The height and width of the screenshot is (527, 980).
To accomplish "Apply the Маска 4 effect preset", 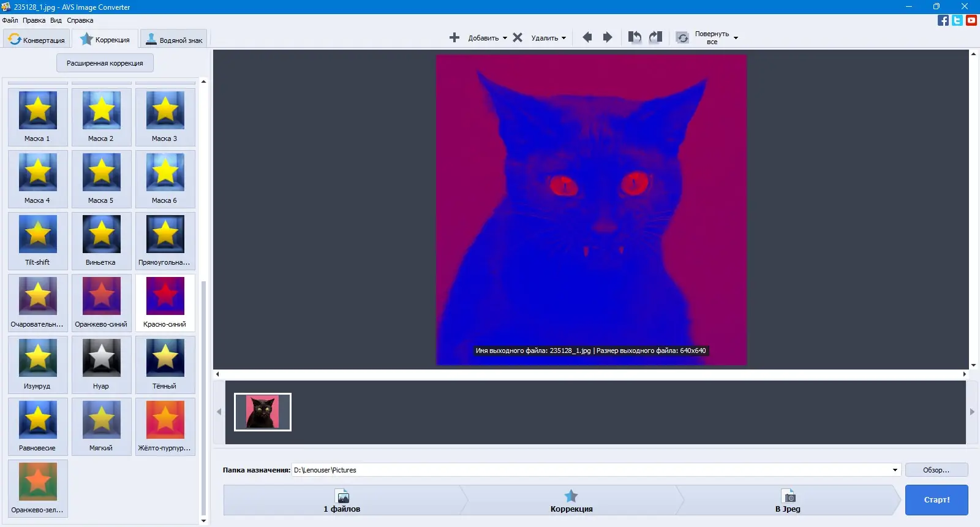I will point(38,179).
